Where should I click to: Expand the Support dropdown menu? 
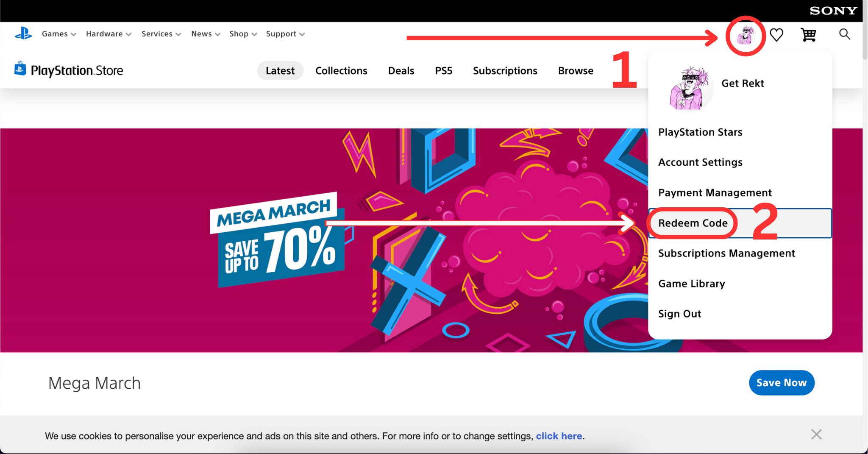[285, 34]
